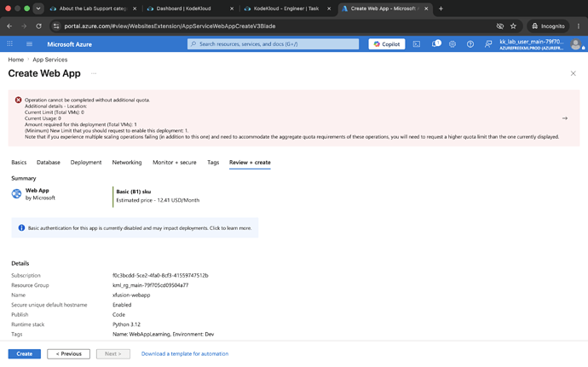Screen dimensions: 588x367
Task: Click the Copilot button
Action: coord(387,44)
